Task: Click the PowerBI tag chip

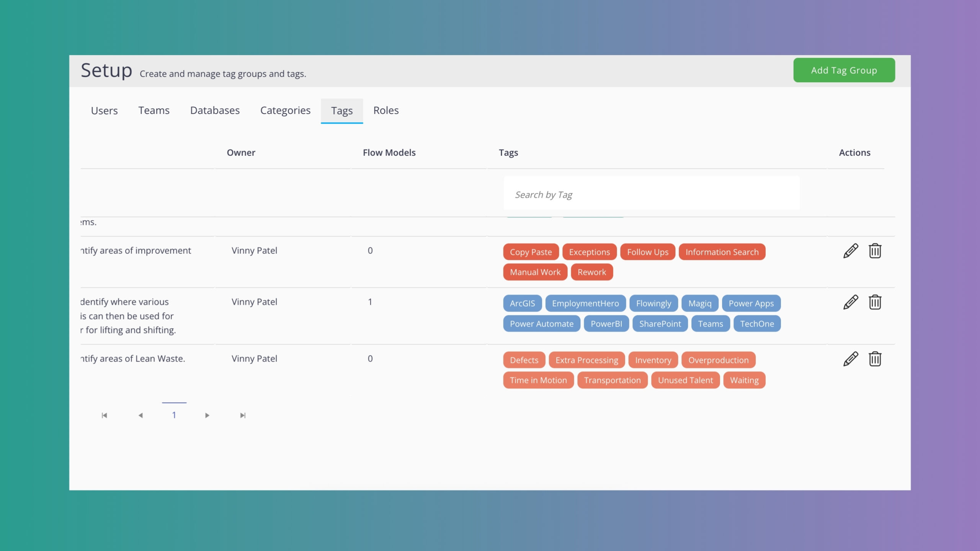Action: point(606,324)
